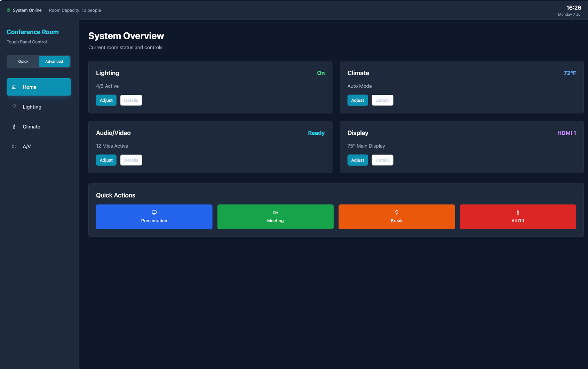
Task: Click the speaker icon on Meeting tile
Action: [275, 212]
